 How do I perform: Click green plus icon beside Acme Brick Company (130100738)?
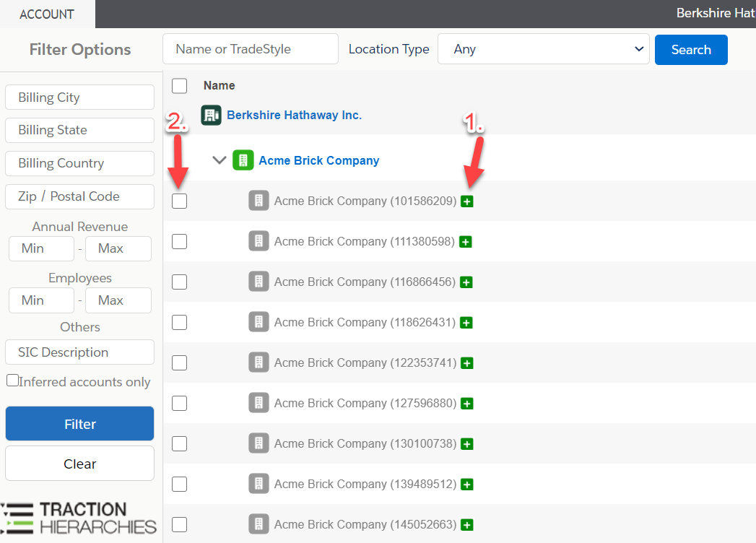coord(466,444)
